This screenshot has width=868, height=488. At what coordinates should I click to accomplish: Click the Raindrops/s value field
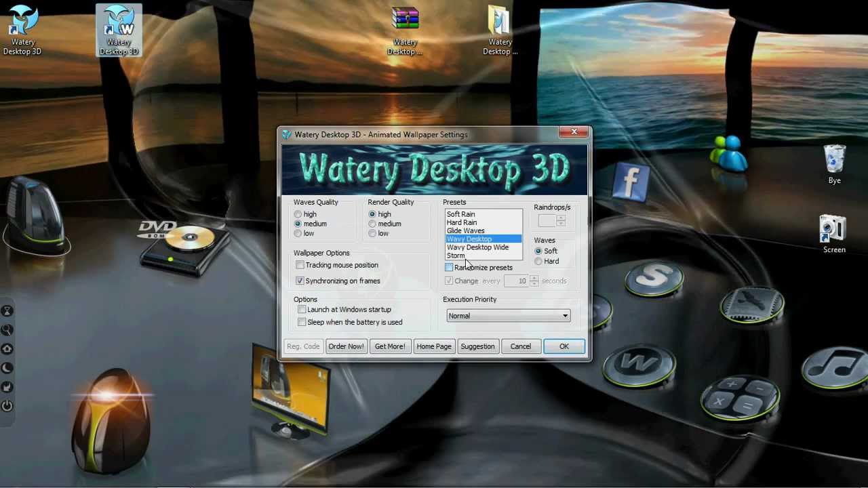tap(547, 220)
